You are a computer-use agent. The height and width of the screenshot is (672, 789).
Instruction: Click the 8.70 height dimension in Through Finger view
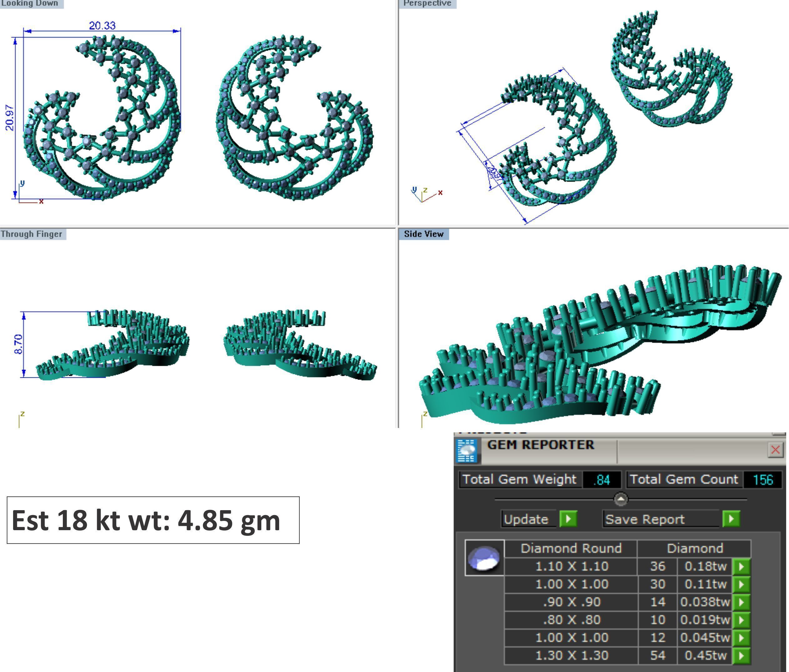click(18, 344)
